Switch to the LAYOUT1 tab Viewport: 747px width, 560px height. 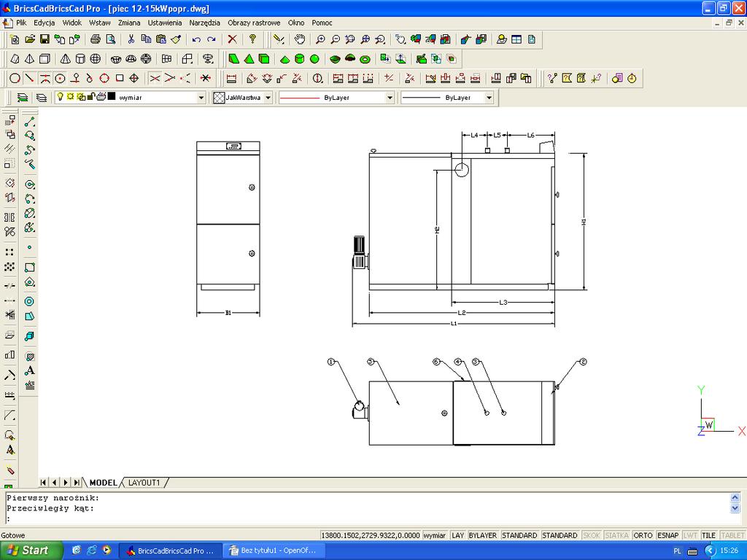[144, 483]
